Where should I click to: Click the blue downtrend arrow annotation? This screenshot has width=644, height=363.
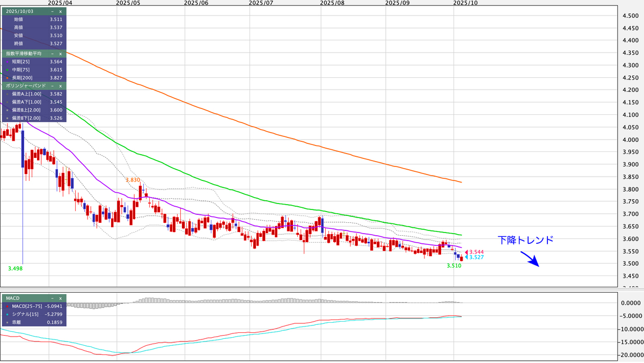530,260
